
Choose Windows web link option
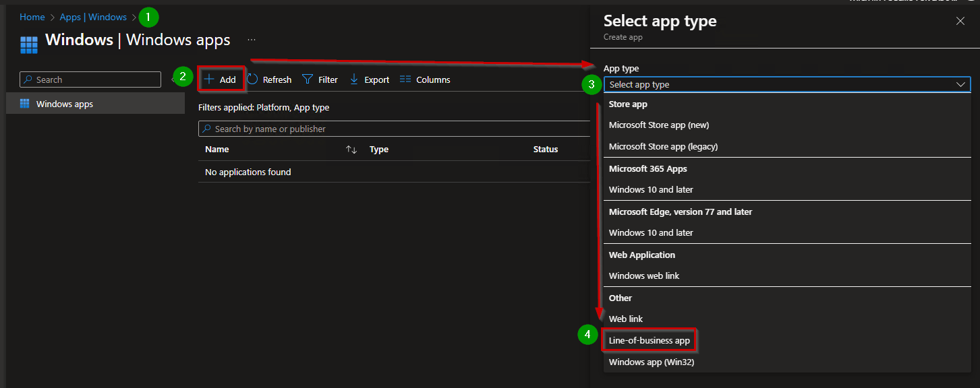click(x=787, y=276)
